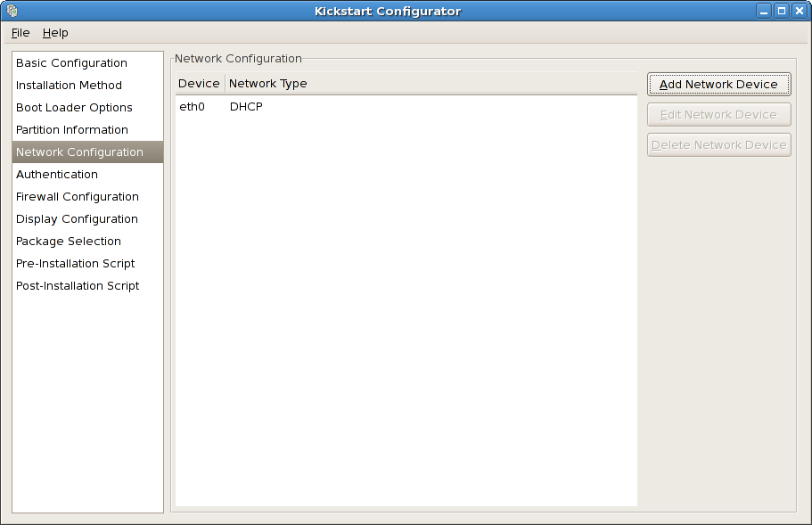Select Partition Information in the sidebar
The height and width of the screenshot is (525, 812).
click(x=71, y=129)
